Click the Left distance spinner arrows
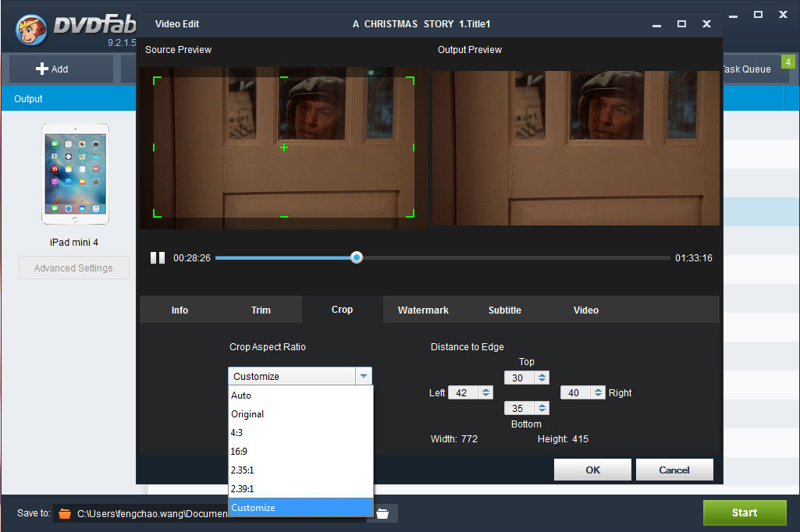This screenshot has width=800, height=532. tap(485, 393)
